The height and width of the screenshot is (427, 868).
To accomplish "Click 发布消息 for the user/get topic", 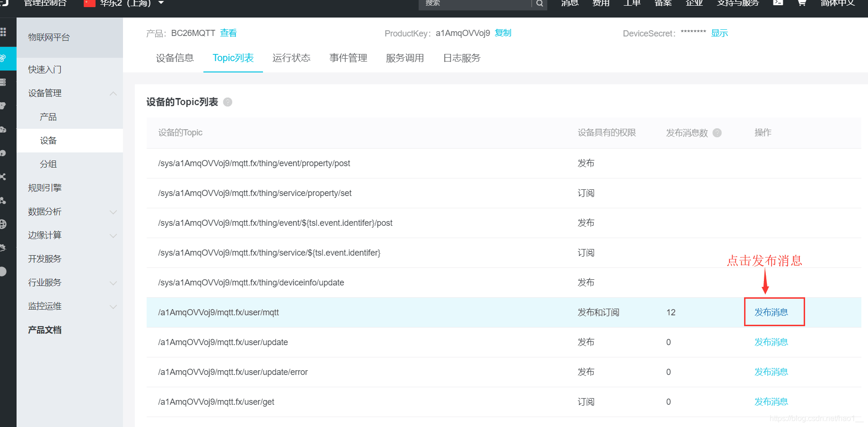I will (771, 401).
